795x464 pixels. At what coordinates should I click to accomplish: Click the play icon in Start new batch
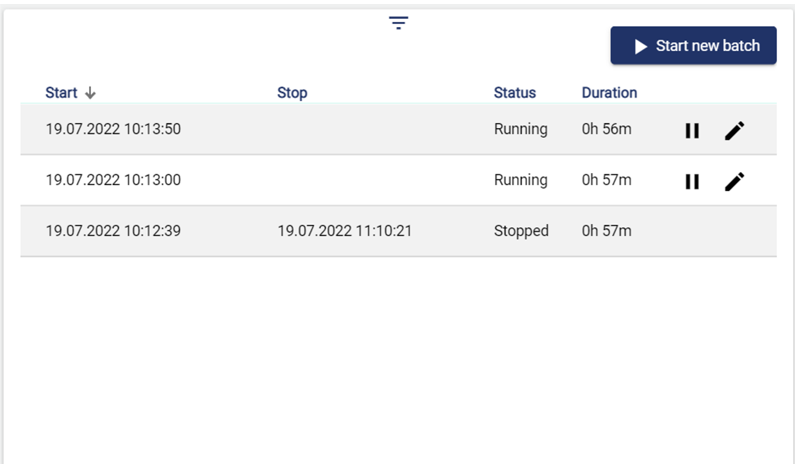coord(641,47)
